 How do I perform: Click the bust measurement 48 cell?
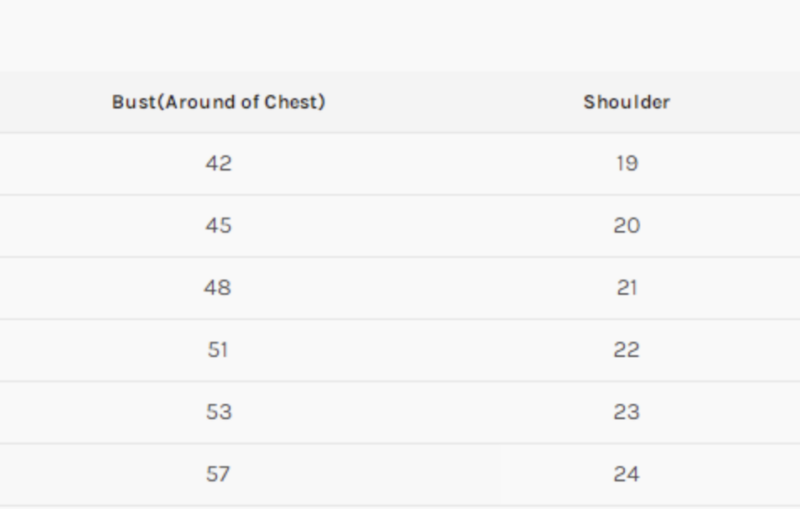pyautogui.click(x=218, y=288)
